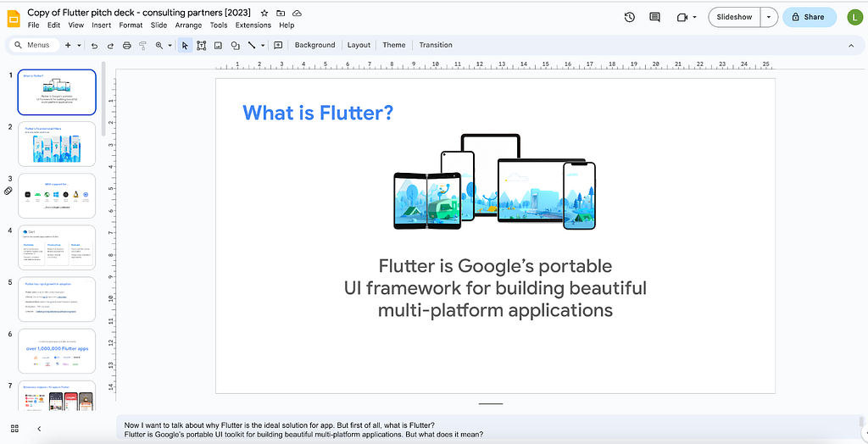Open Slideshow options dropdown arrow
Viewport: 868px width, 444px height.
(x=769, y=17)
